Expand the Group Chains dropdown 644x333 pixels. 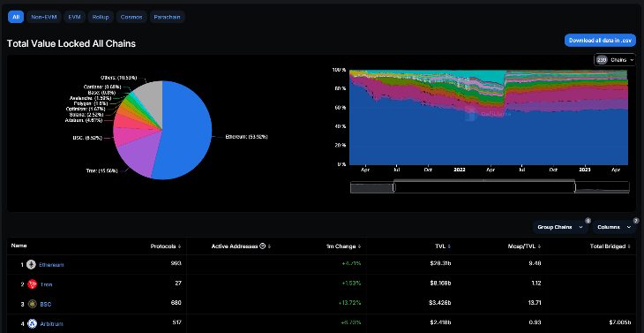pos(560,227)
